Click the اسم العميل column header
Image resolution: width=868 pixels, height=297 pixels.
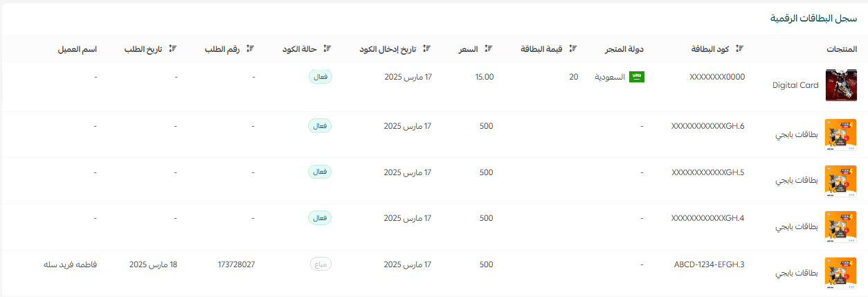(x=77, y=50)
